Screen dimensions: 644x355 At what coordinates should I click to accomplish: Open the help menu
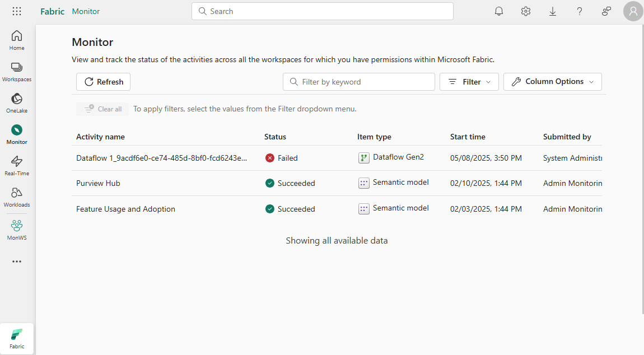click(x=579, y=11)
